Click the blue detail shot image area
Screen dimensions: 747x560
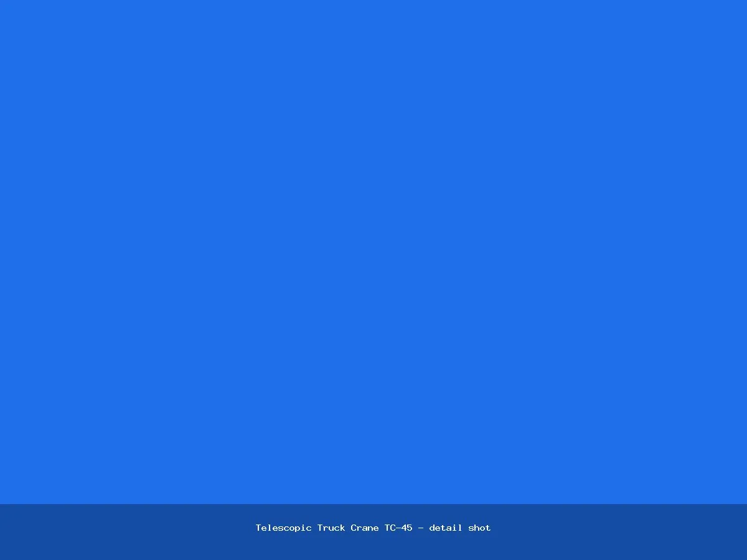(374, 252)
